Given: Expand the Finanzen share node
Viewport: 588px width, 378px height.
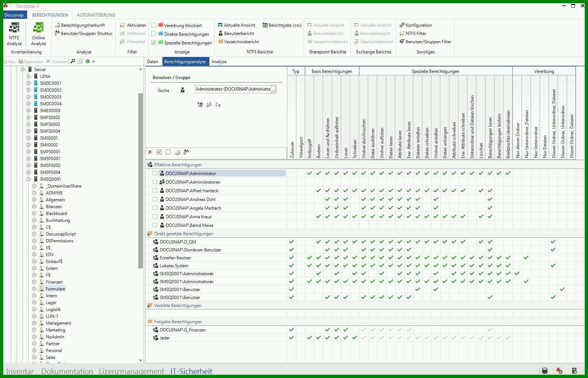Looking at the screenshot, I should coord(34,282).
